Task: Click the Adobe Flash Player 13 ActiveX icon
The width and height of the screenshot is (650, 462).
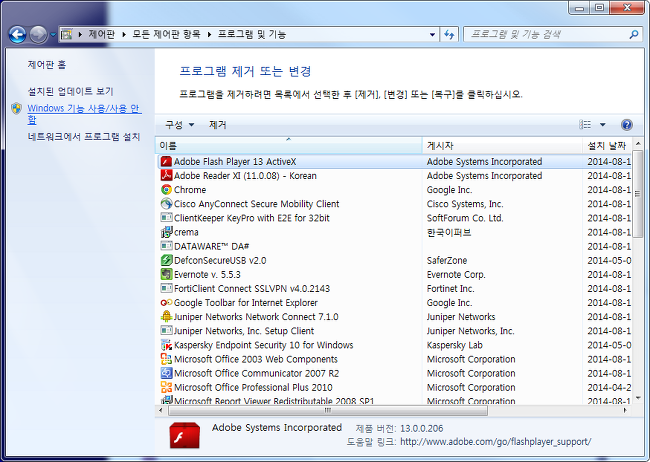Action: (166, 161)
